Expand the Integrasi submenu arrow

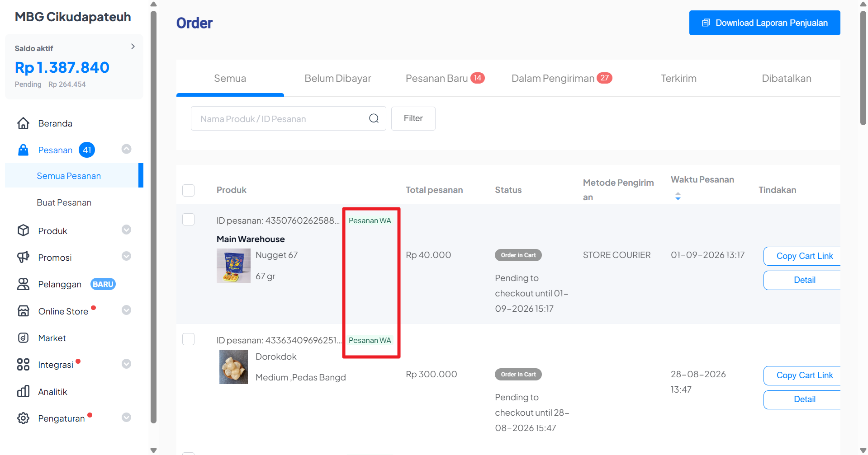[x=127, y=364]
